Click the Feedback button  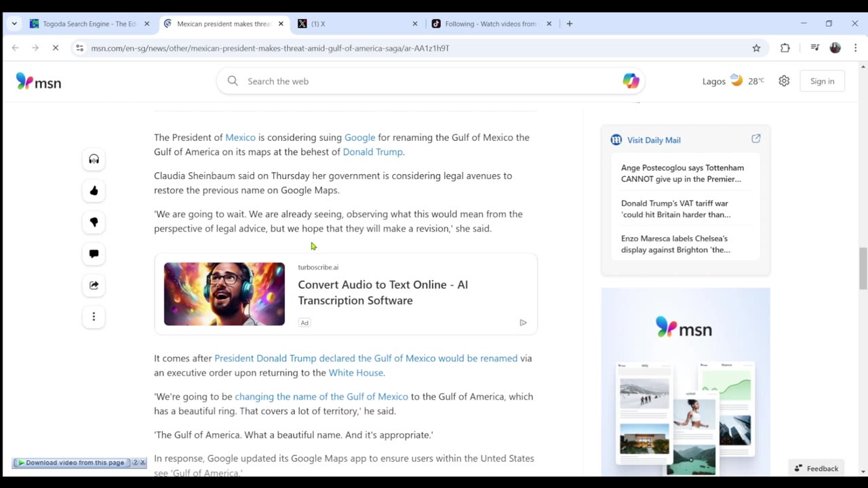pos(816,468)
